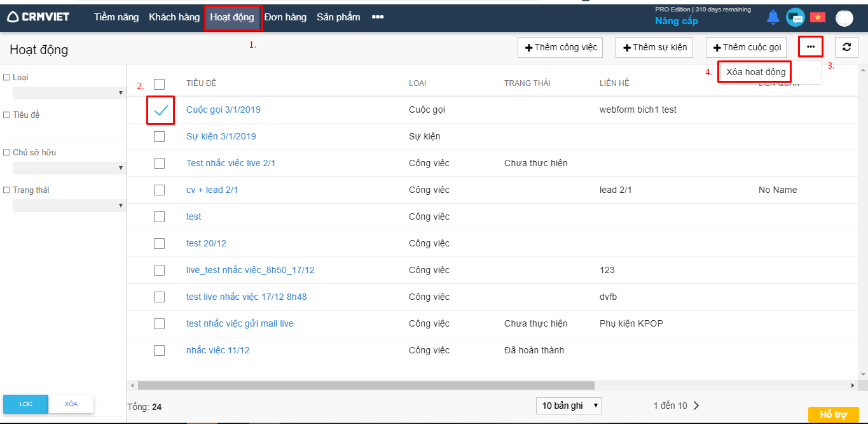Toggle the select-all header checkbox
Viewport: 868px width, 424px height.
click(159, 83)
